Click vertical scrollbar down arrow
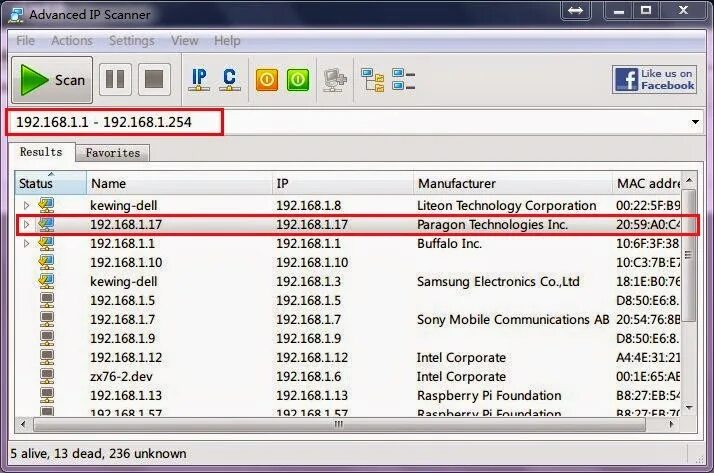714x473 pixels. coord(689,407)
